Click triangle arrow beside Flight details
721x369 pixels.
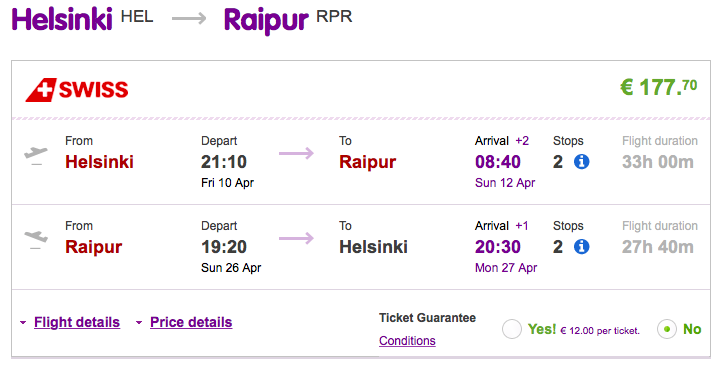pos(23,323)
